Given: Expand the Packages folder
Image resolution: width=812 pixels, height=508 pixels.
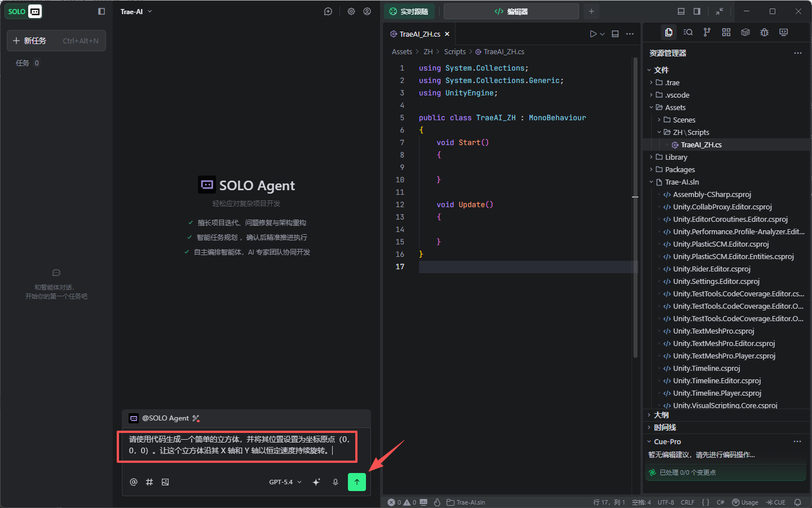Looking at the screenshot, I should (652, 169).
